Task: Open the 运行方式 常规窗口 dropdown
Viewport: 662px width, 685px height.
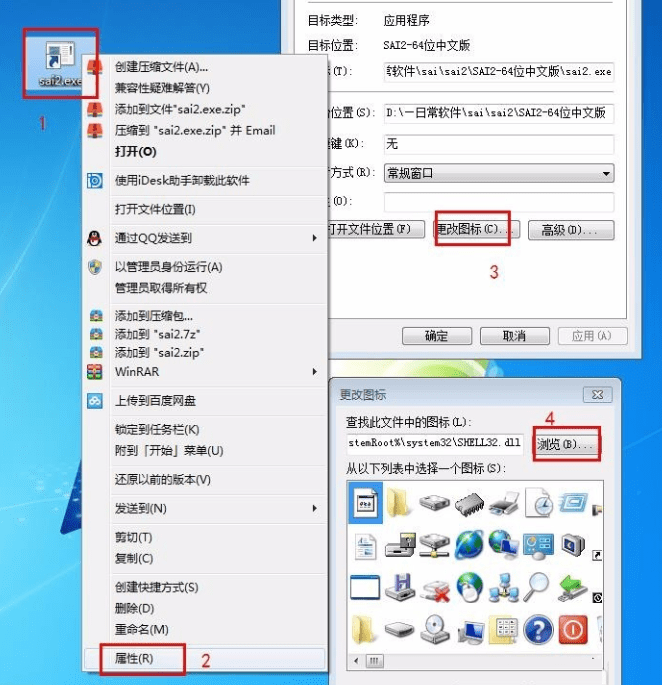Action: (499, 173)
